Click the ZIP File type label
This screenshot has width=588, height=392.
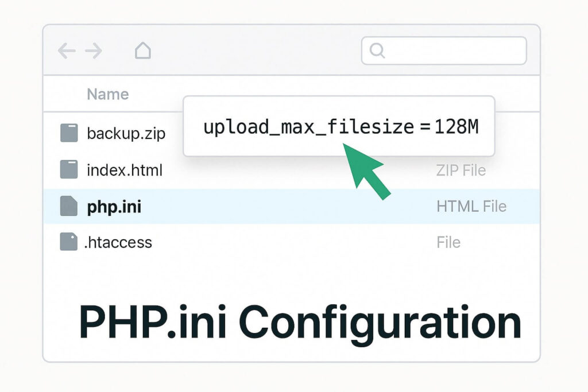coord(460,170)
